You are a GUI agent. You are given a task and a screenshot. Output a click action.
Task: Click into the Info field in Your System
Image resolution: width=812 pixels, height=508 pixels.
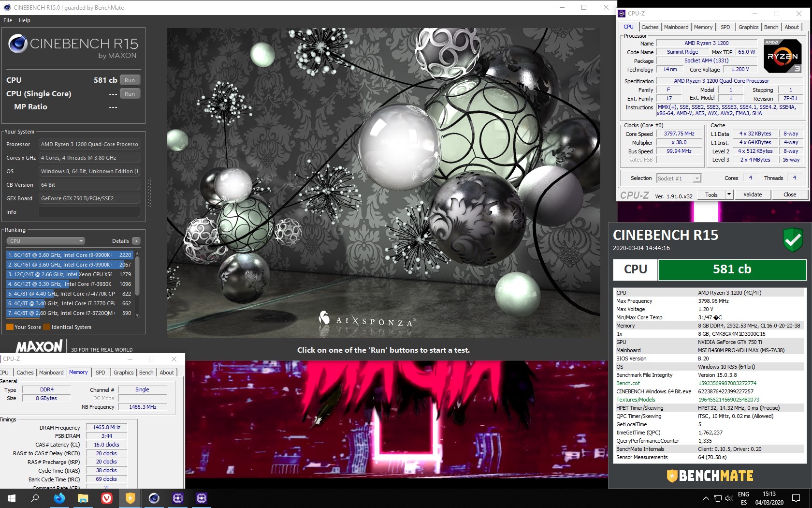(89, 212)
